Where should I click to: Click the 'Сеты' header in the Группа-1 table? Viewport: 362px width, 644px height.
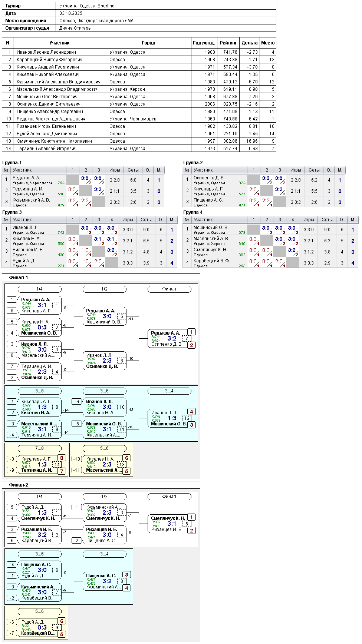[133, 170]
